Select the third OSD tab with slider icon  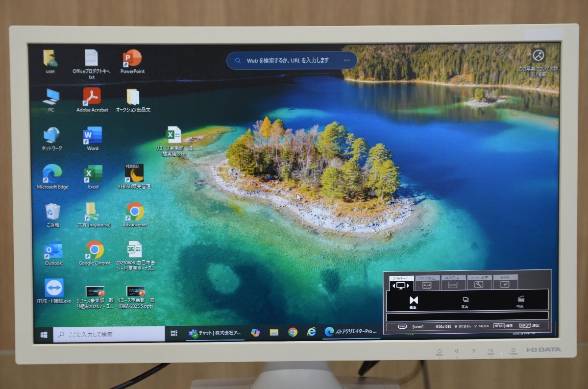(453, 282)
